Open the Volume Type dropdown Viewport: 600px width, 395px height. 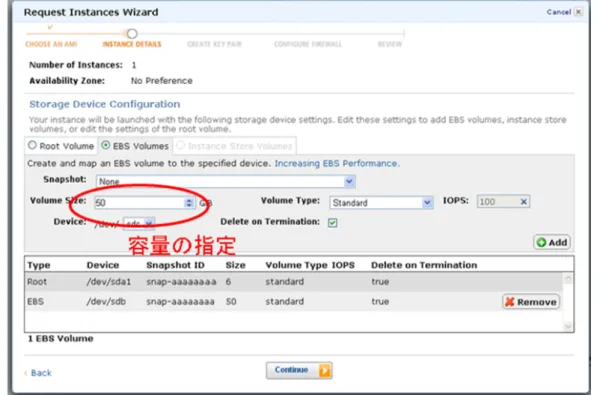[381, 202]
